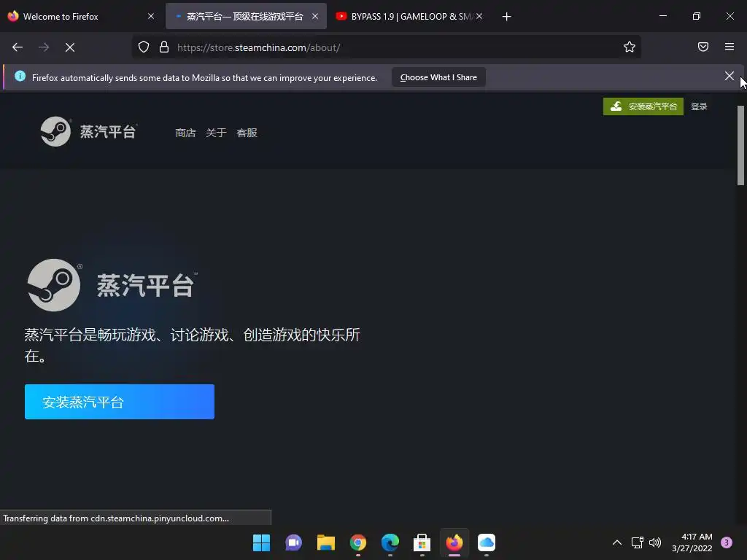
Task: Switch to BYPASS 1.9 GAMELOOP tab
Action: (x=410, y=16)
